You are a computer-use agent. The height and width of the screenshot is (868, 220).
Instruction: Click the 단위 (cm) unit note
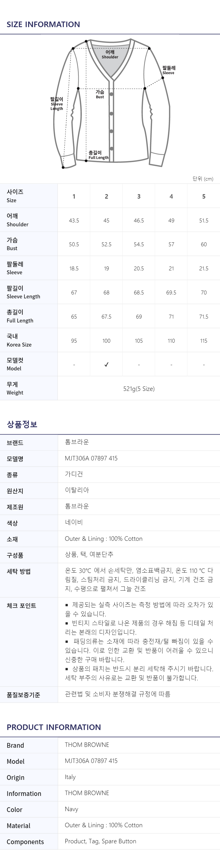click(203, 179)
